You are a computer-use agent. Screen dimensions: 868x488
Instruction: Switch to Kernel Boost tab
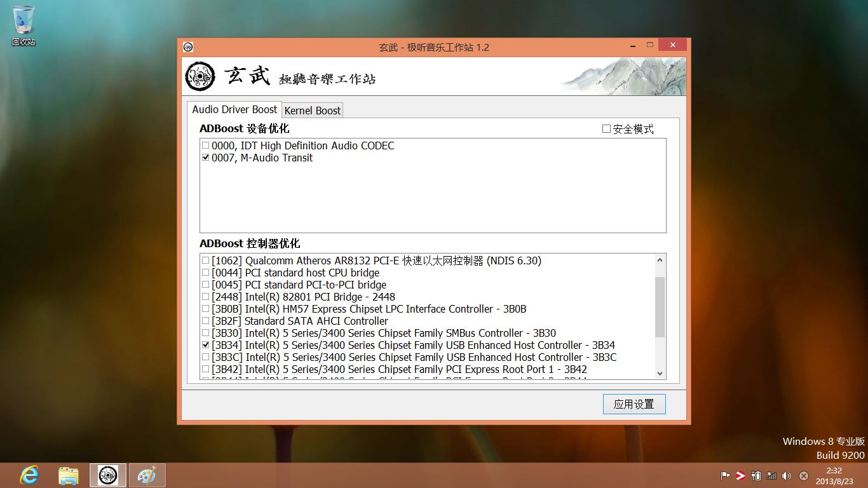pos(313,111)
